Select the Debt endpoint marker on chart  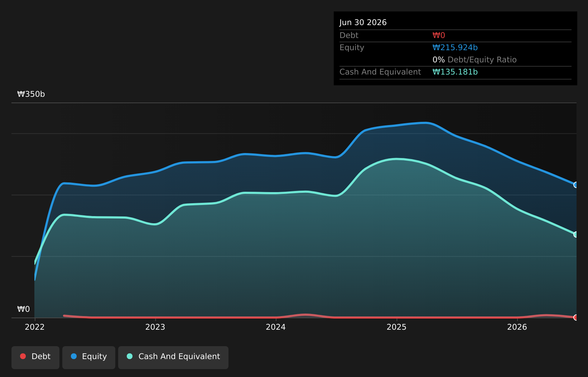click(x=576, y=318)
